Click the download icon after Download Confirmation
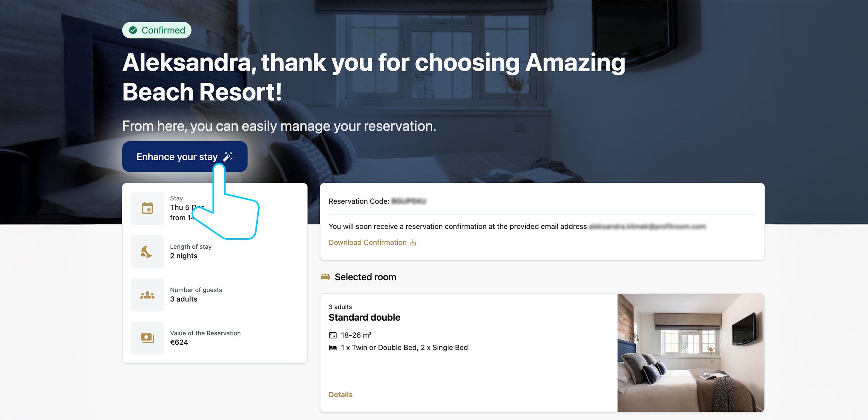Viewport: 868px width, 420px height. point(413,242)
